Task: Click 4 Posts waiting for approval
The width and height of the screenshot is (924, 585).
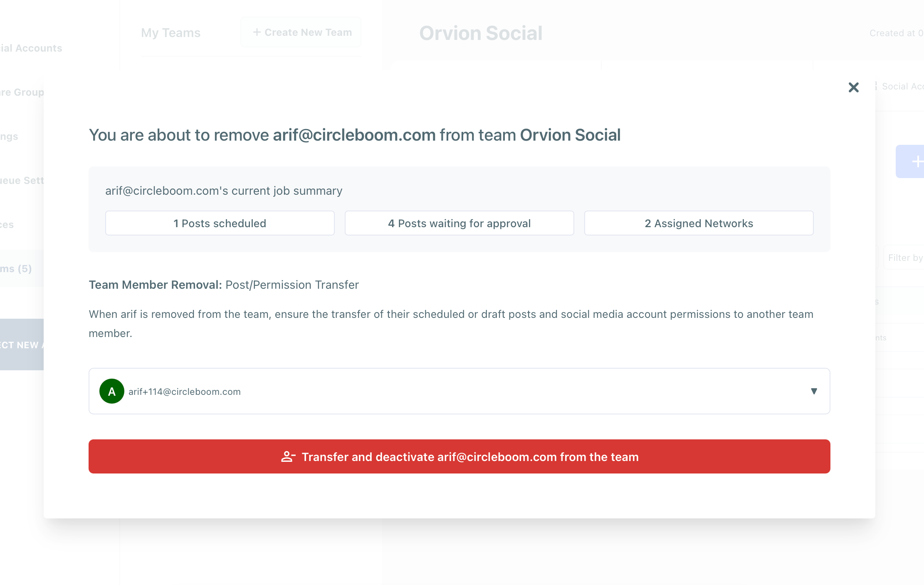Action: tap(459, 223)
